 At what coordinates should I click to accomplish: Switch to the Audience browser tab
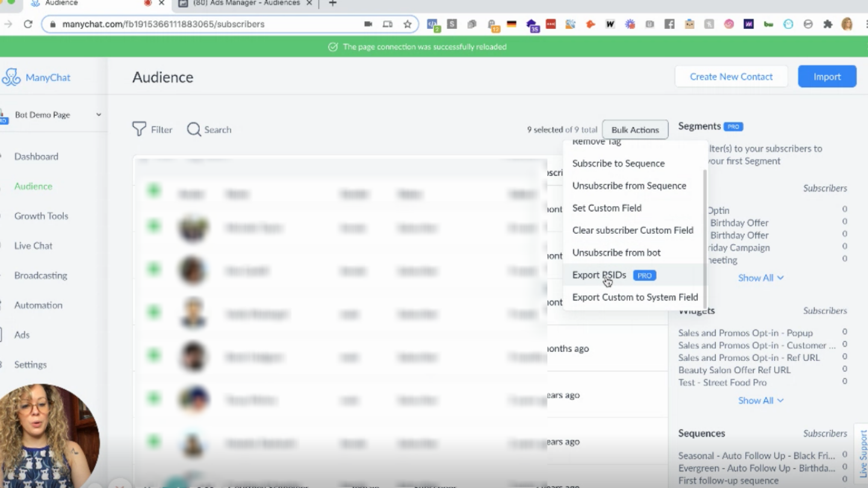(x=90, y=4)
